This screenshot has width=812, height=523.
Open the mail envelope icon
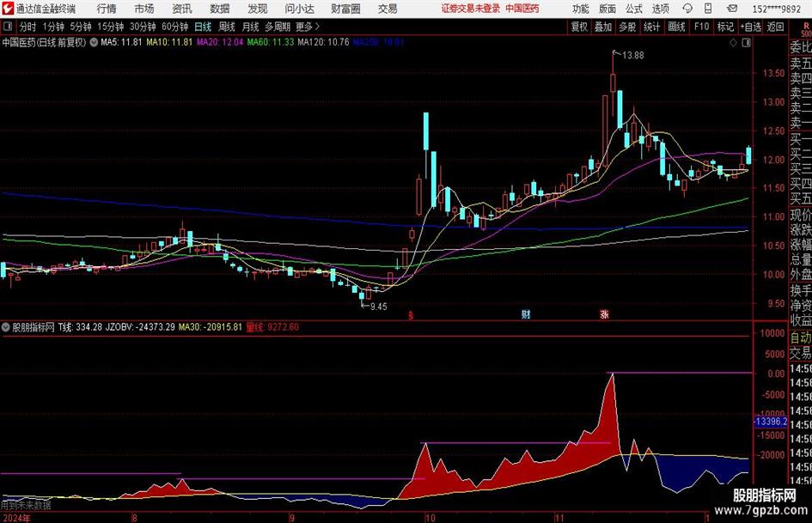[732, 9]
